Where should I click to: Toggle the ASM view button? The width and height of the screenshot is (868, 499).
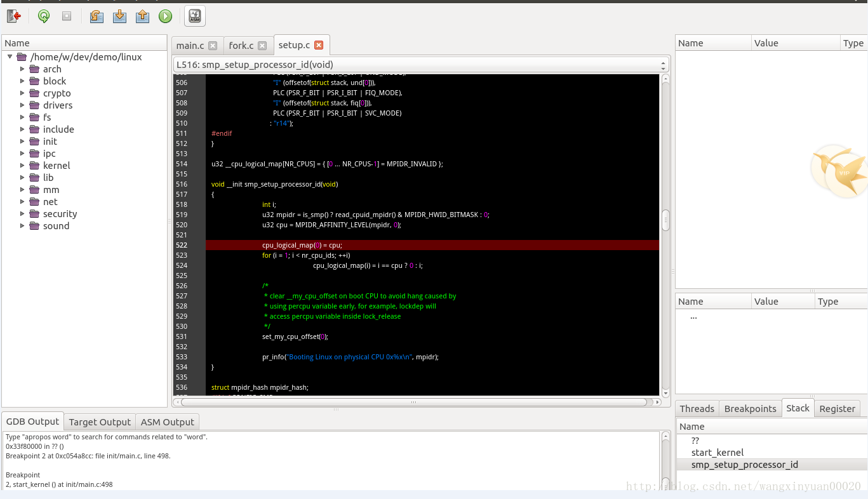(195, 17)
